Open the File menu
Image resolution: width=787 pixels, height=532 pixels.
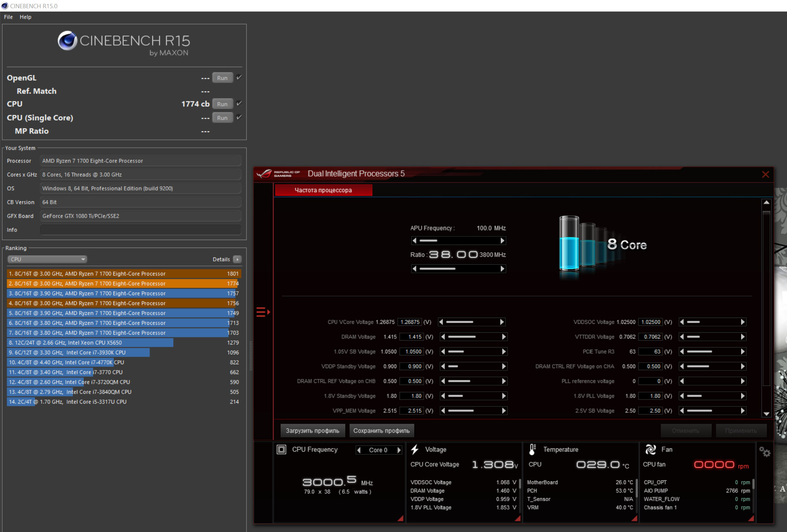tap(8, 17)
